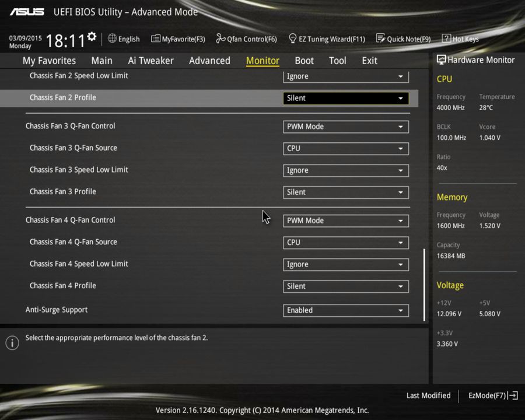Select the Chassis Fan 3 Silent profile
The image size is (525, 420).
point(345,192)
